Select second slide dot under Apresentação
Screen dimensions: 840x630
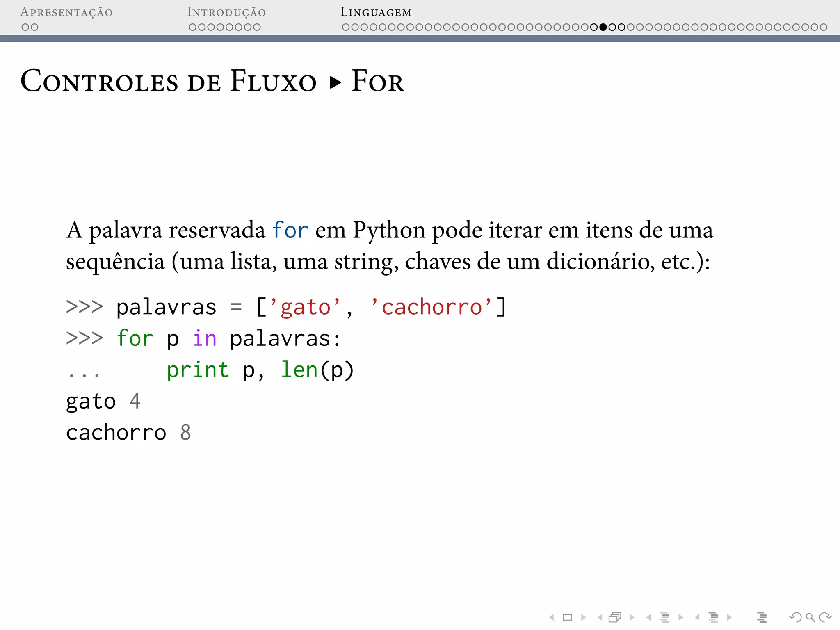pyautogui.click(x=34, y=27)
